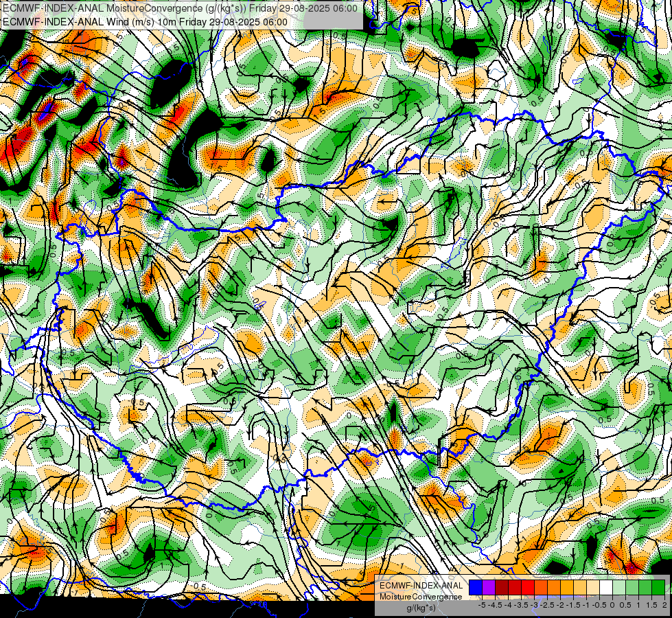This screenshot has height=618, width=672.
Task: Pick the bright red swatch between -3.5 and -3
Action: (528, 587)
